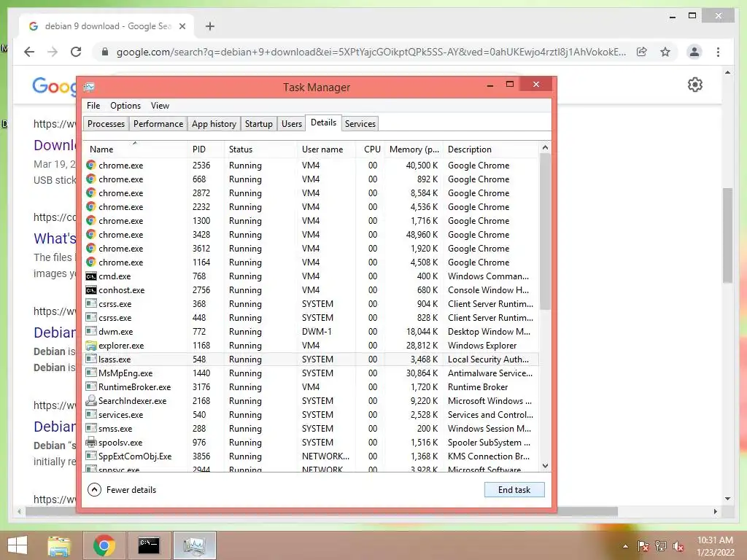
Task: Click the share page icon in Chrome
Action: pos(642,52)
